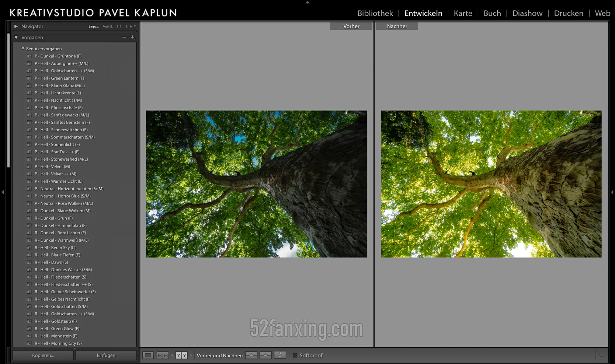Expand the Navigator panel
615x364 pixels.
click(16, 27)
